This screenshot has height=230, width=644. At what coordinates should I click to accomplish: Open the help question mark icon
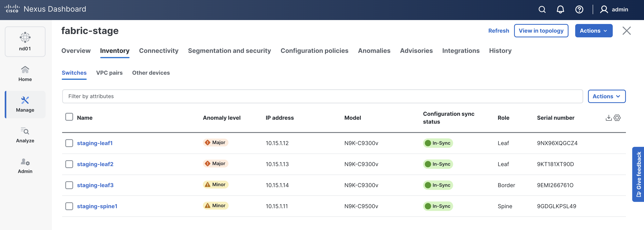tap(579, 9)
